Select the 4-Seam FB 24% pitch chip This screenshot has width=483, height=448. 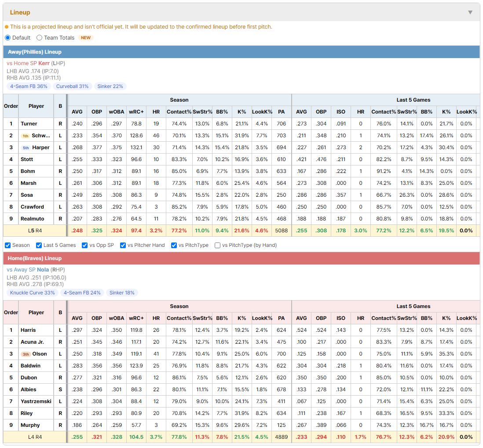(82, 293)
